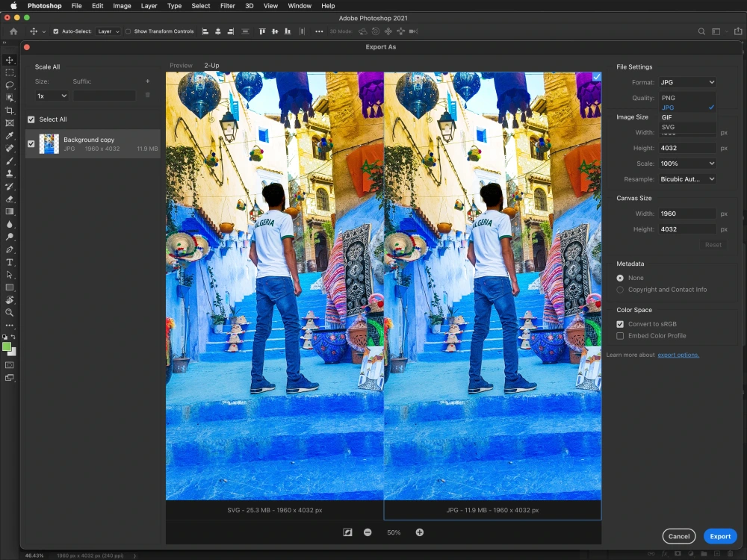The image size is (747, 560).
Task: Select the Eraser tool
Action: coord(10,199)
